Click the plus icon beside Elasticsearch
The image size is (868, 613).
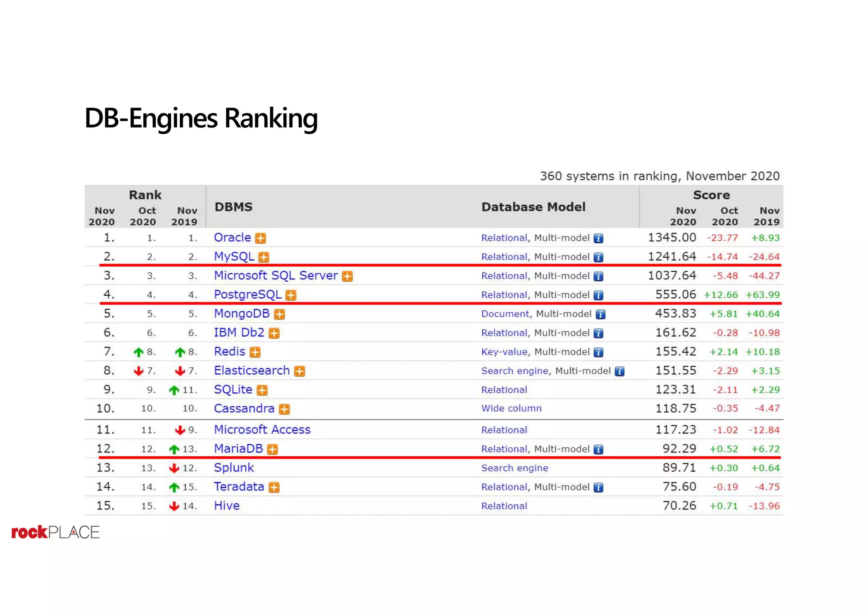300,371
